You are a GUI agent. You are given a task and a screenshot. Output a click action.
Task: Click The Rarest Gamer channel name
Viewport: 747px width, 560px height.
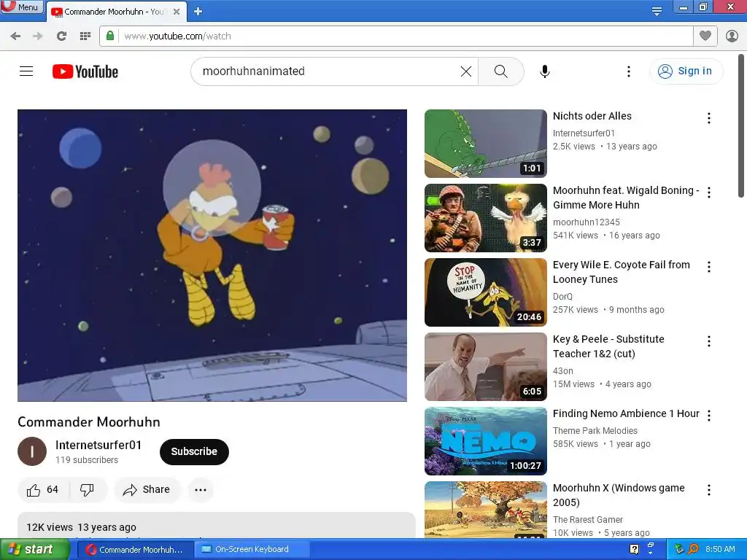587,519
